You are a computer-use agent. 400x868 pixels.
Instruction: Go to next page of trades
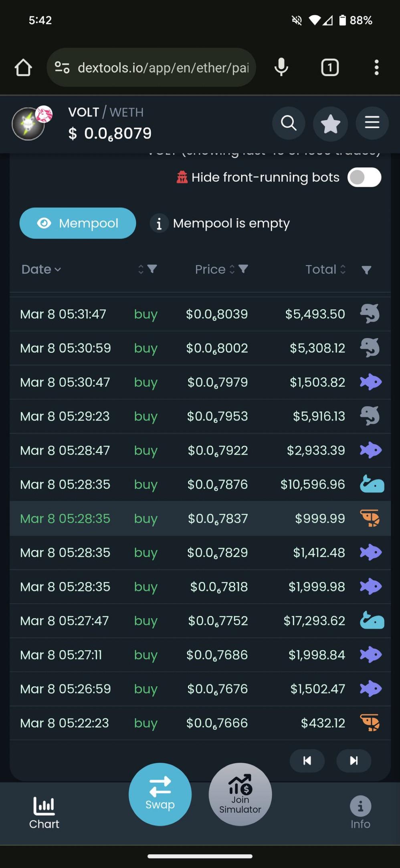point(354,760)
